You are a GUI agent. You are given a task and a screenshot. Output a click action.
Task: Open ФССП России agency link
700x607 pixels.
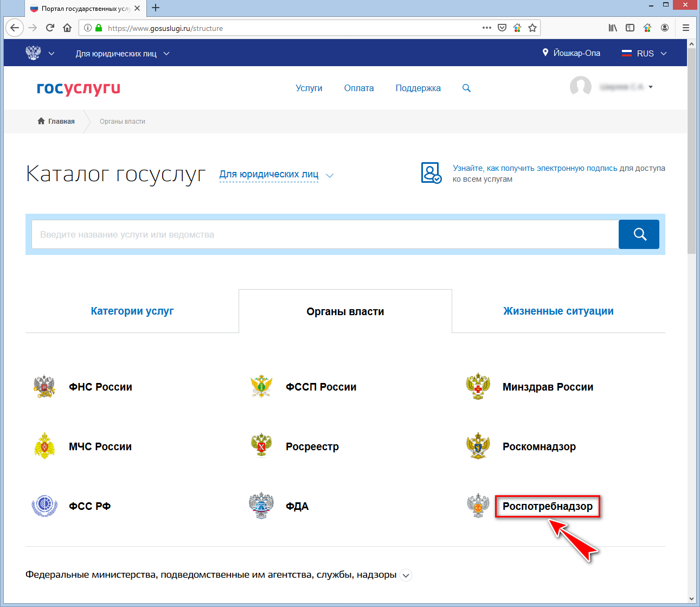tap(321, 387)
